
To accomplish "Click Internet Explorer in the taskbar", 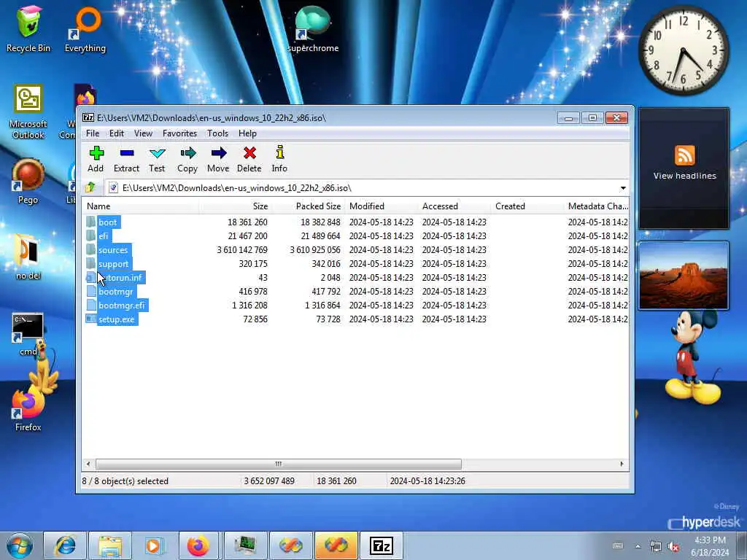I will (x=65, y=545).
